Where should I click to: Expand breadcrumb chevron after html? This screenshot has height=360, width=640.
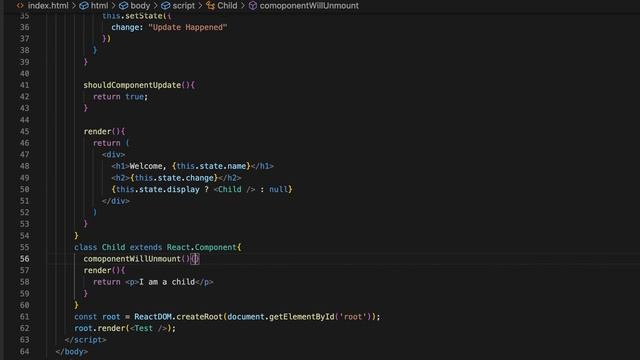click(x=113, y=6)
